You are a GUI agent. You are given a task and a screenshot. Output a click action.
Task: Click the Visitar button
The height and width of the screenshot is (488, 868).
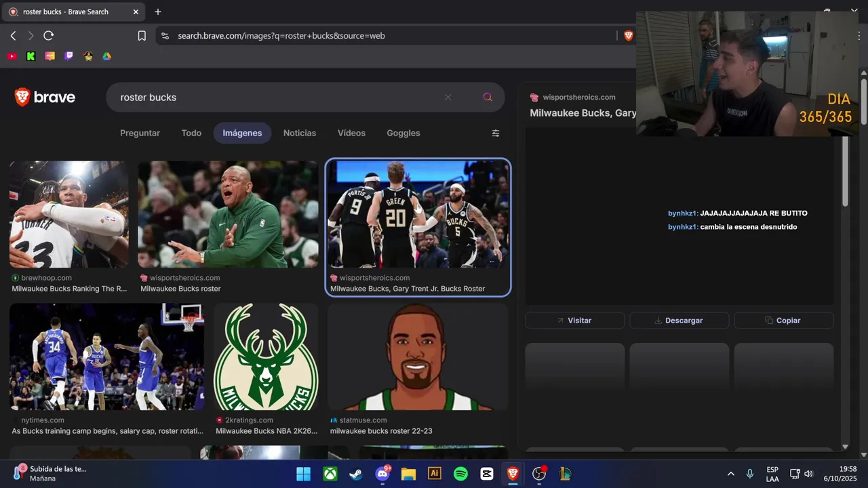574,321
